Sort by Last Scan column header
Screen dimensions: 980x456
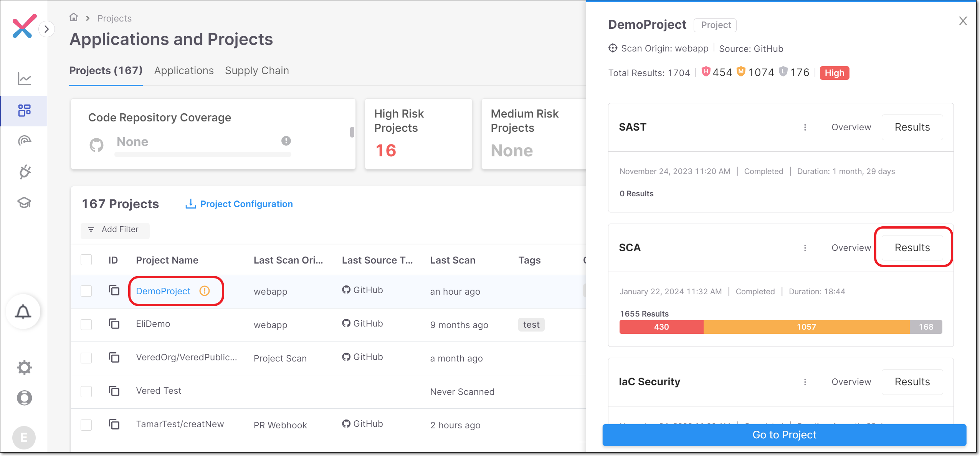point(453,260)
